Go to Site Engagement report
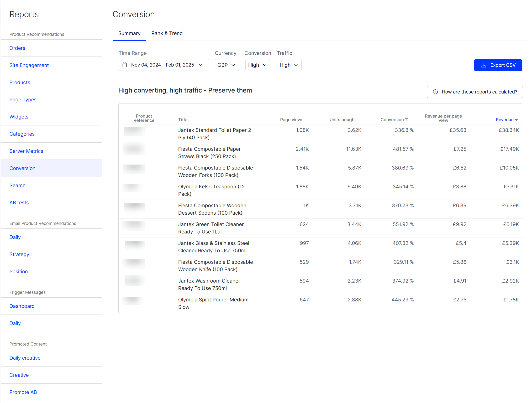 pyautogui.click(x=29, y=65)
